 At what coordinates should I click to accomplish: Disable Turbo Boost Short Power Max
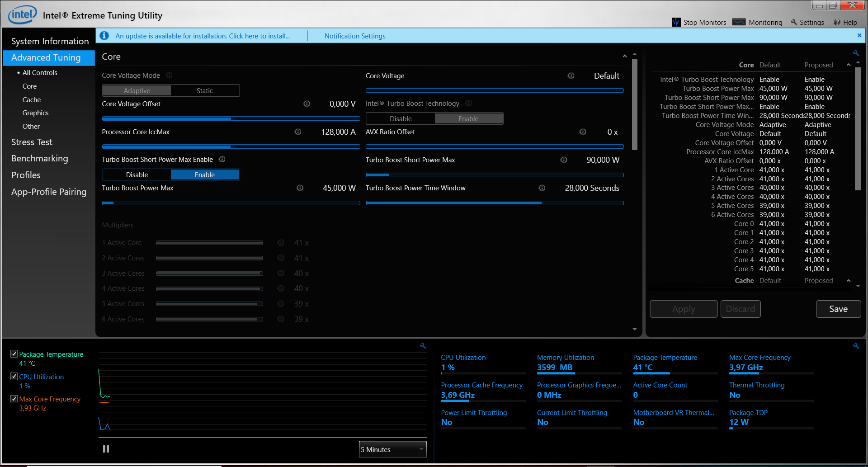click(137, 175)
